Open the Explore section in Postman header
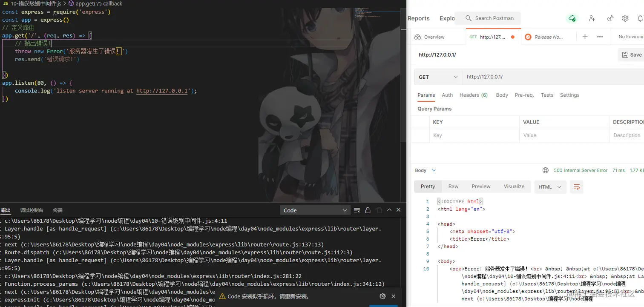Viewport: 644px width, 307px height. tap(447, 18)
